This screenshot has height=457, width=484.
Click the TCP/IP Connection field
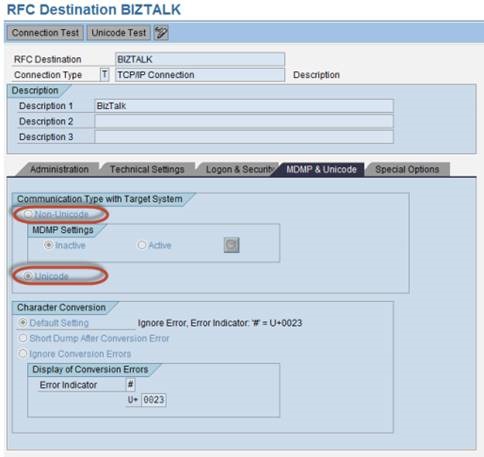coord(200,75)
